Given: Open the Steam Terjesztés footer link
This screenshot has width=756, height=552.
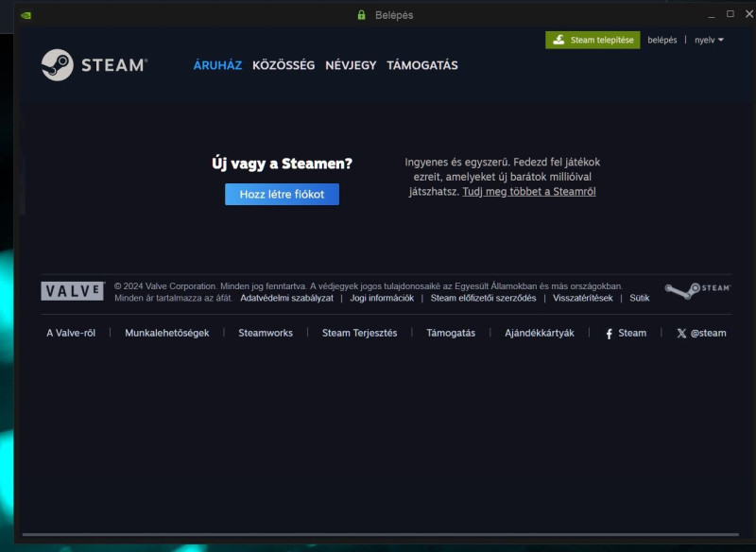Looking at the screenshot, I should click(360, 333).
